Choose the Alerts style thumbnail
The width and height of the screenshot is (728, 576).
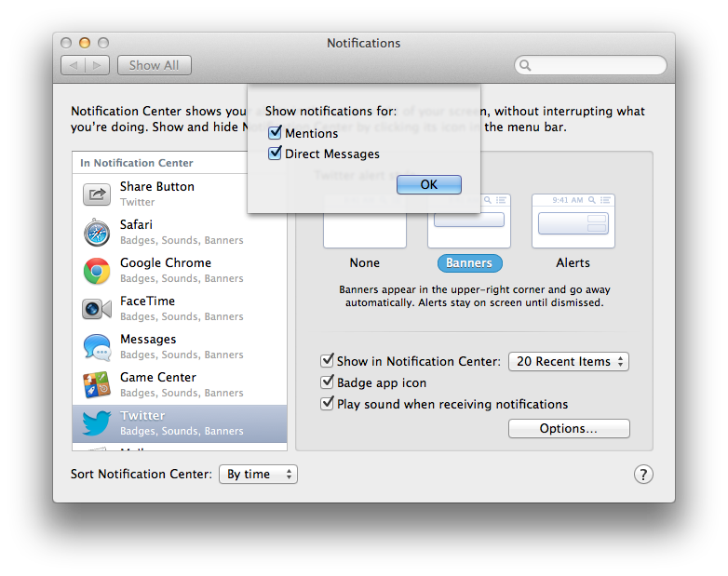pyautogui.click(x=573, y=221)
